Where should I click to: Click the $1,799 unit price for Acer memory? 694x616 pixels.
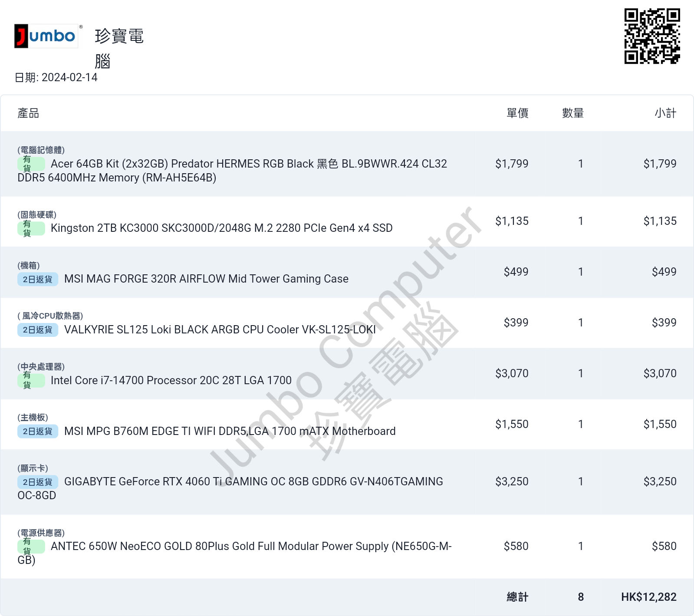click(x=512, y=164)
